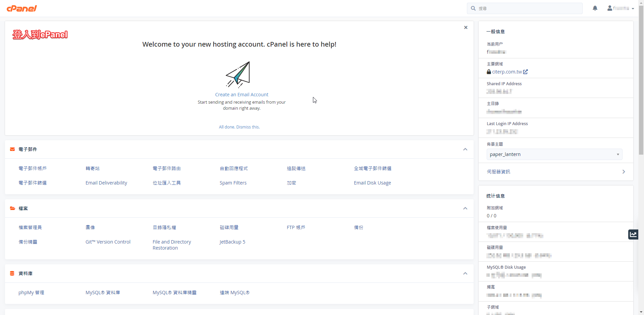This screenshot has width=644, height=315.
Task: Click the folder icon of the files section
Action: click(12, 208)
